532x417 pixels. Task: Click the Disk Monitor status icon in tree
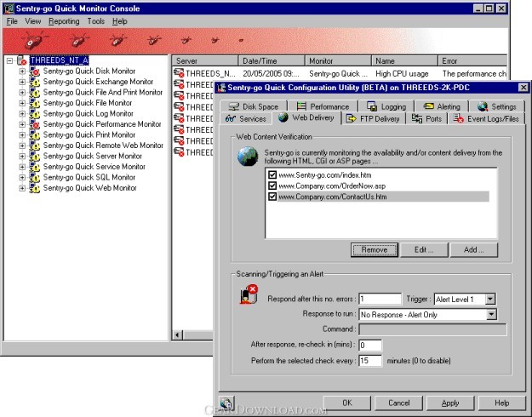[34, 71]
